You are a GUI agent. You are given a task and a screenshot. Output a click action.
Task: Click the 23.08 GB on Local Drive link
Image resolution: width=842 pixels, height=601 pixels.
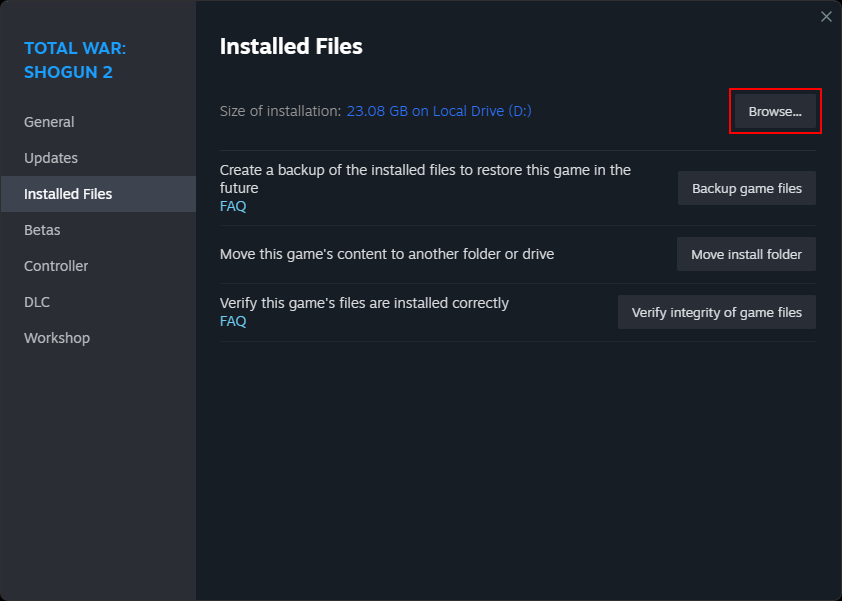pyautogui.click(x=439, y=111)
